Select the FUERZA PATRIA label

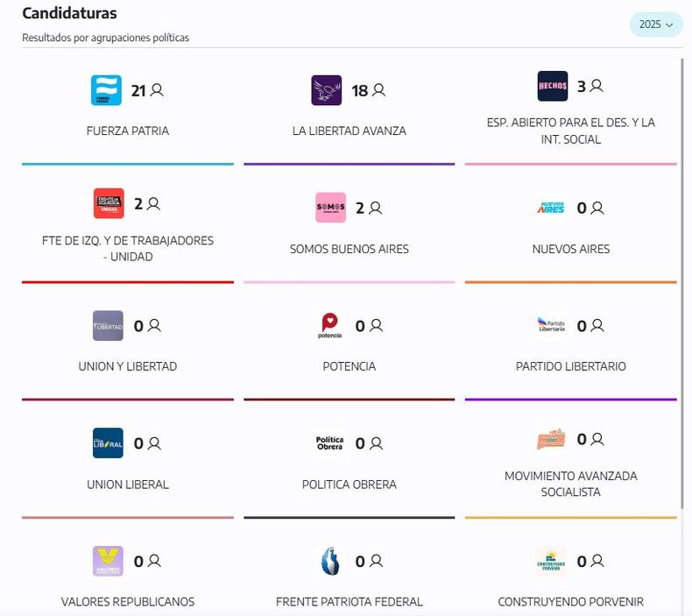click(128, 131)
